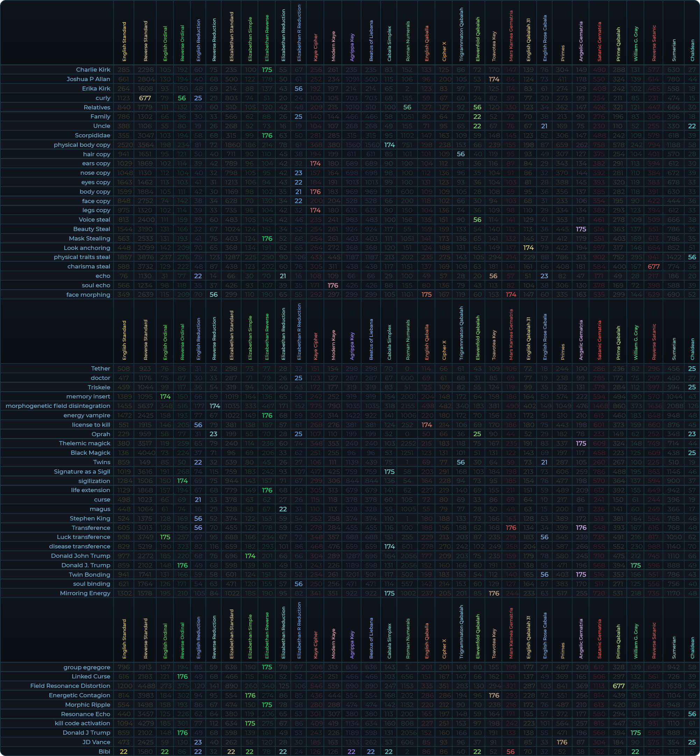
Task: Select the Stephen King row label
Action: tap(90, 519)
